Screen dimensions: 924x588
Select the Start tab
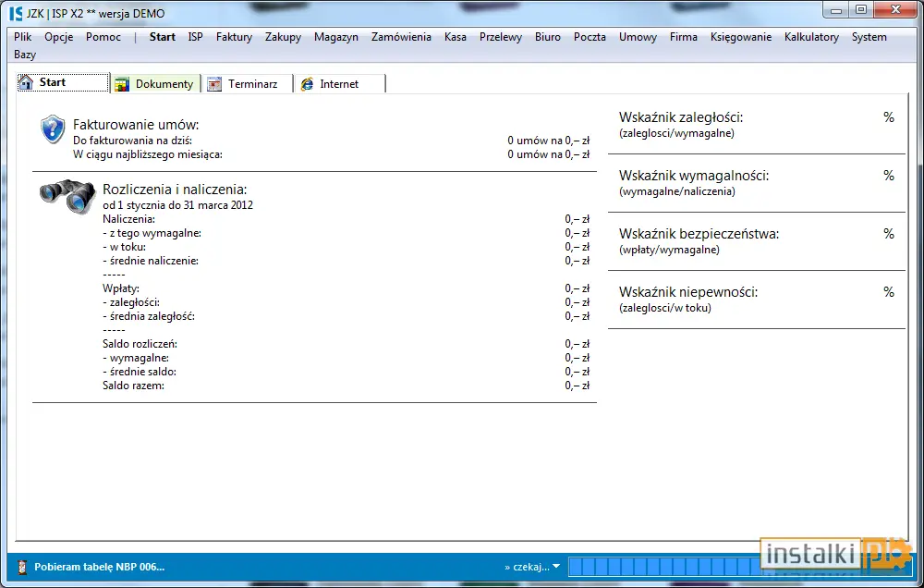tap(64, 82)
